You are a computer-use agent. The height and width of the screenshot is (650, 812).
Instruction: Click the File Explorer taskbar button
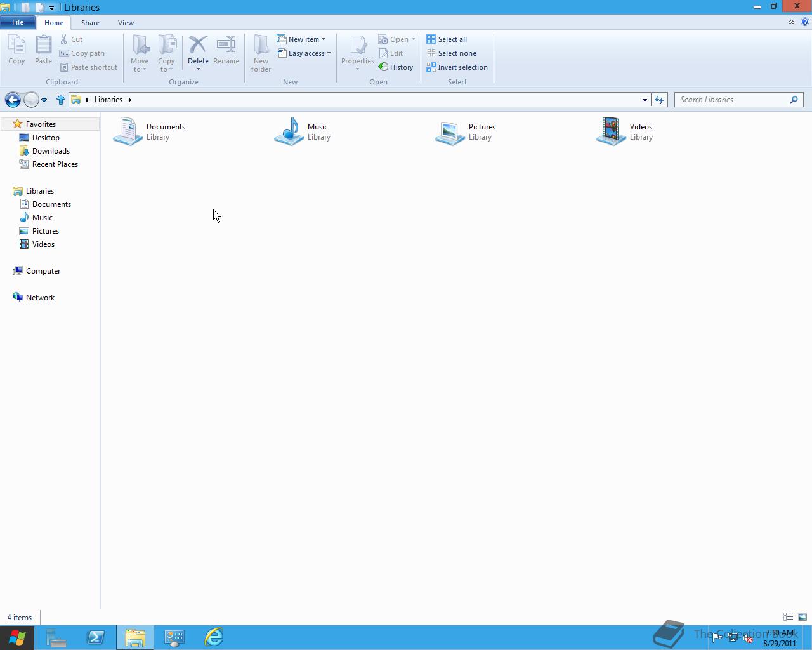135,637
